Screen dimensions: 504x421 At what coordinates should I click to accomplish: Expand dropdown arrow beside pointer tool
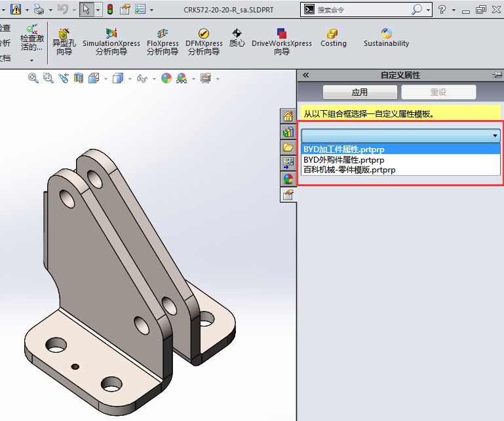(x=98, y=10)
